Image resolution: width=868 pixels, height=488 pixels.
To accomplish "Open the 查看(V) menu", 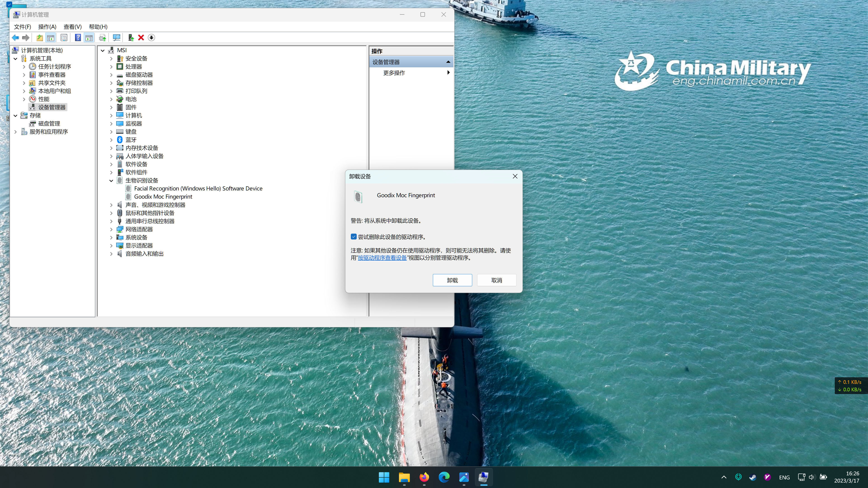I will click(72, 27).
